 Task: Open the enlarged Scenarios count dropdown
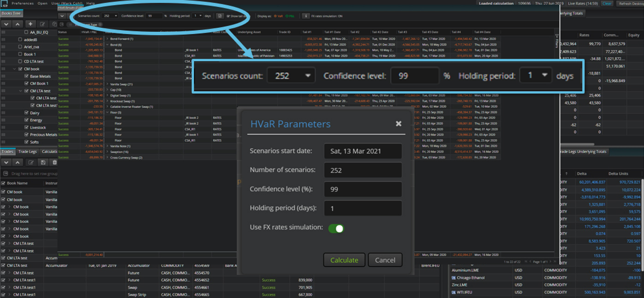pyautogui.click(x=291, y=76)
